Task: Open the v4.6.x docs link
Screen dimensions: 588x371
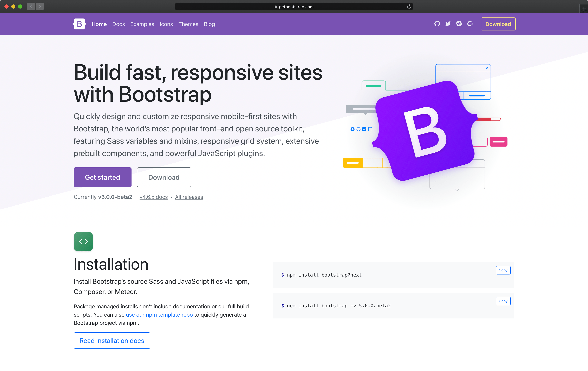Action: [153, 197]
